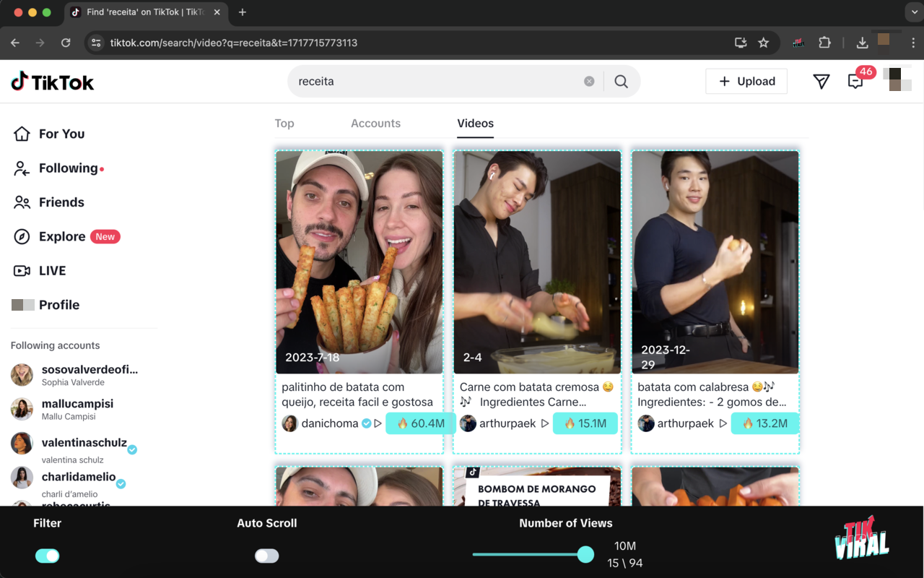924x578 pixels.
Task: Enable the Auto Scroll toggle
Action: [x=266, y=556]
